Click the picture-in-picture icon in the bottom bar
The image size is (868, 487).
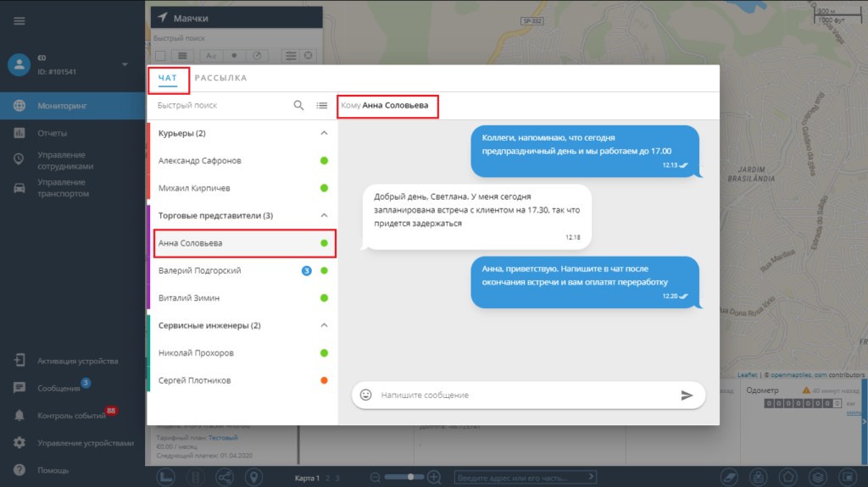coord(848,477)
